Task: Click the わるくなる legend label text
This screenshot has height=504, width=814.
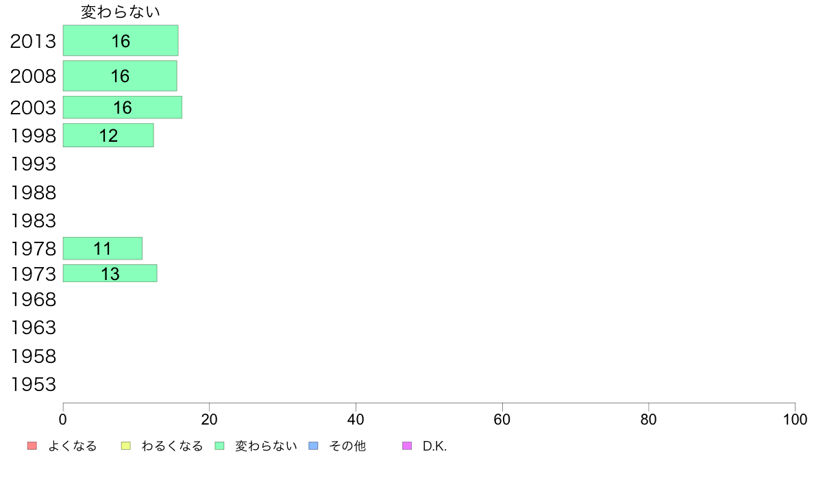Action: [x=172, y=446]
